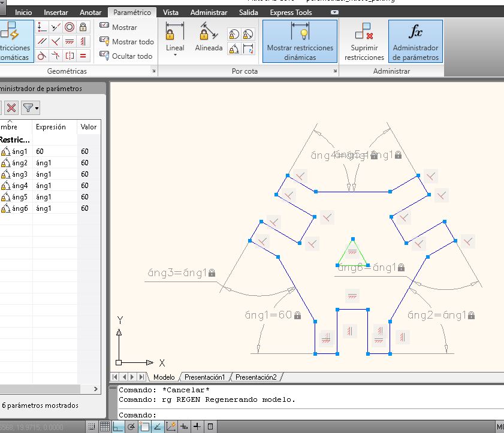Toggle Object snap in status bar
Viewport: 504px width, 433px height.
click(144, 426)
